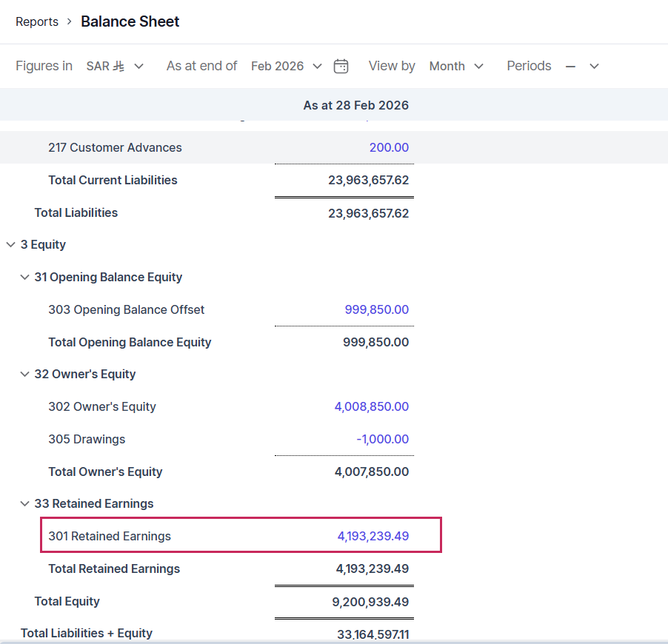
Task: Open the Periods dropdown
Action: 581,66
